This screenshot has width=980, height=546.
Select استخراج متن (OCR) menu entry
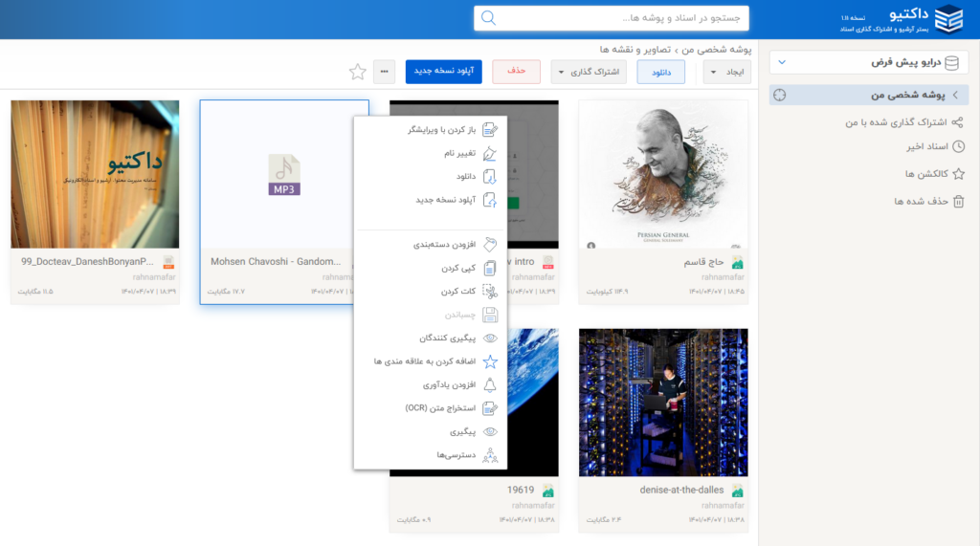(x=432, y=408)
